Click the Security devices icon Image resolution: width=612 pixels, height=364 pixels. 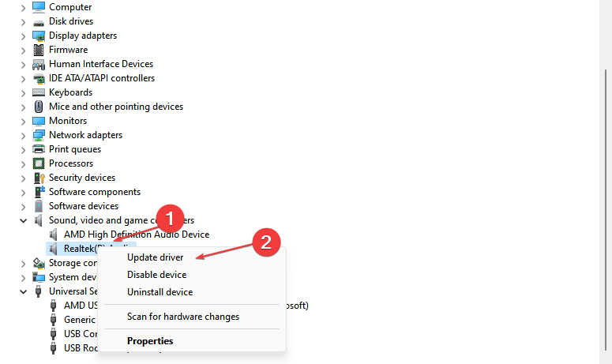tap(39, 178)
